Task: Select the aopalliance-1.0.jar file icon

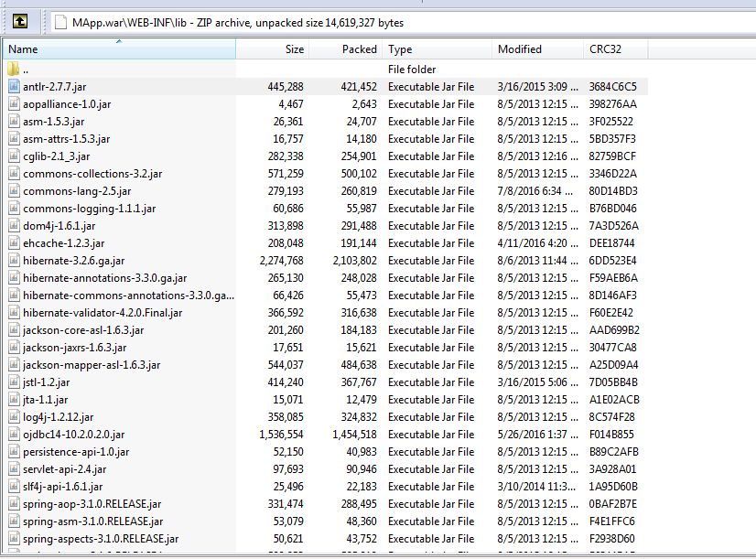Action: click(x=14, y=104)
